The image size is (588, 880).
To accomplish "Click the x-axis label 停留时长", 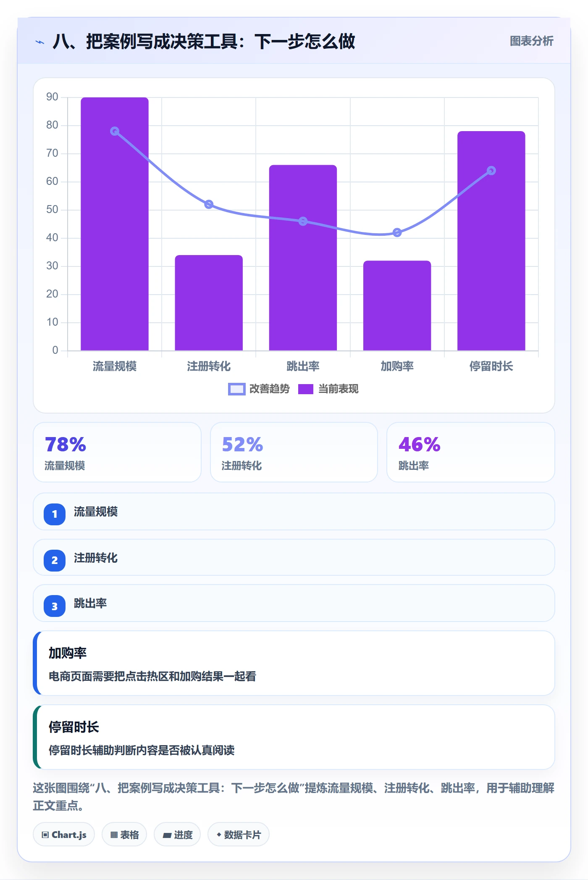I will pyautogui.click(x=491, y=366).
